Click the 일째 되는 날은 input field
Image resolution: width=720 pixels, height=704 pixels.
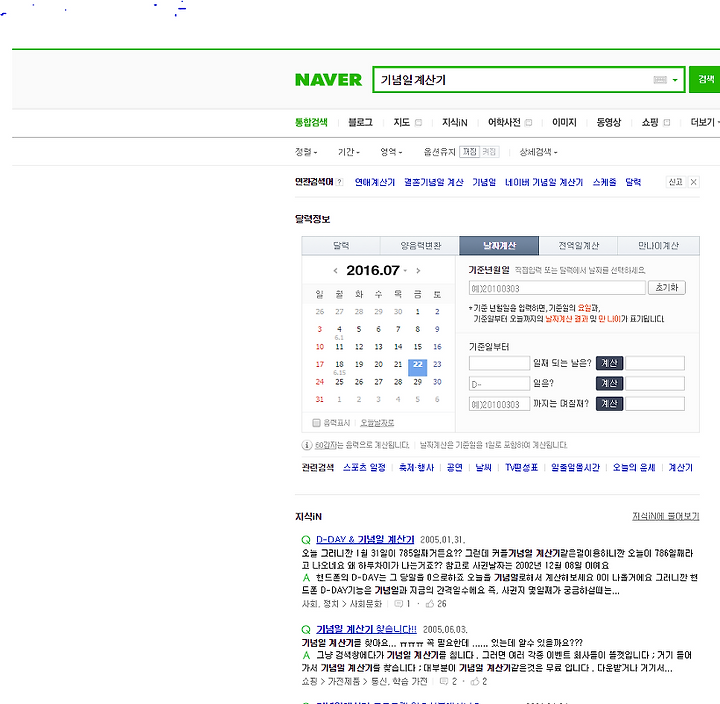point(499,363)
